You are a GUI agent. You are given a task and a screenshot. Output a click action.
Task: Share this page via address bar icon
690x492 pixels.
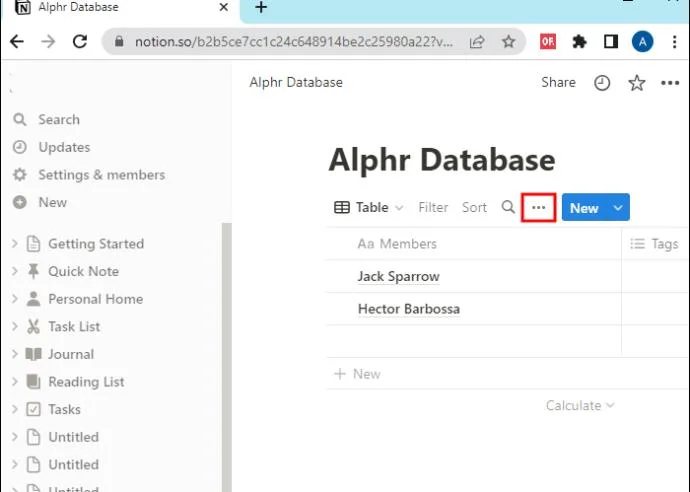tap(477, 42)
